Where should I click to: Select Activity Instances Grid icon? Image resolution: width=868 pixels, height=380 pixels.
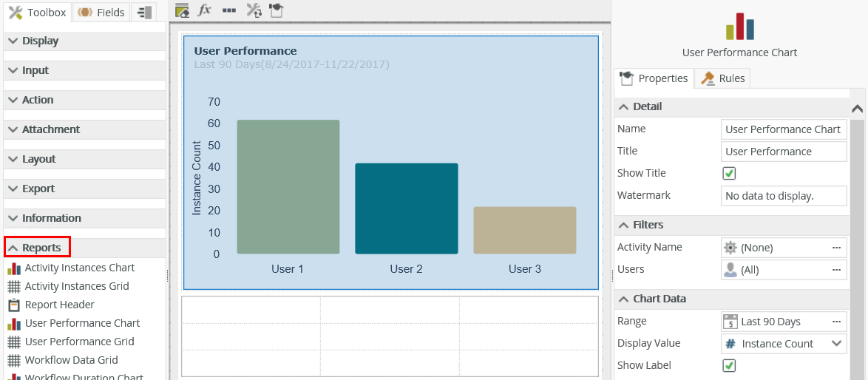coord(14,287)
